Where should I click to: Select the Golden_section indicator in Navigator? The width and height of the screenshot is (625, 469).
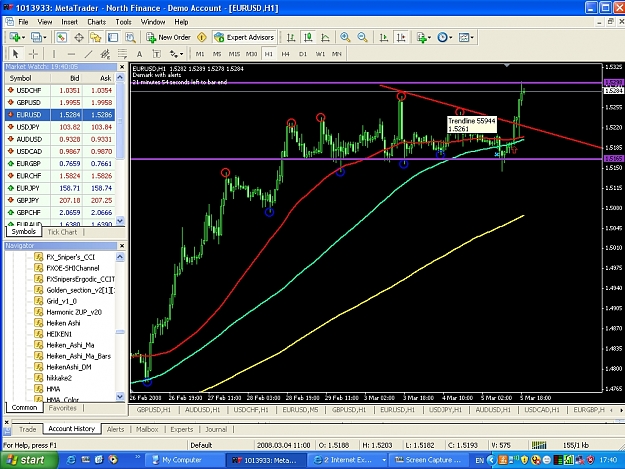point(80,290)
